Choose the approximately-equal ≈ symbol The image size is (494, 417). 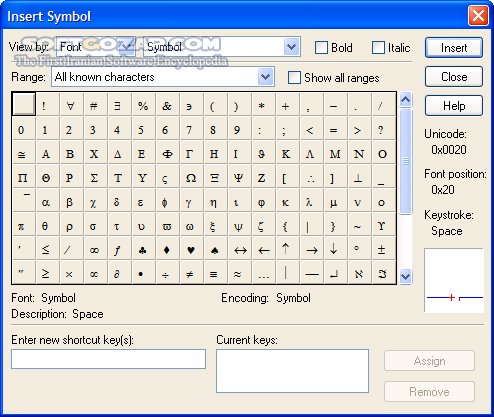click(x=240, y=272)
